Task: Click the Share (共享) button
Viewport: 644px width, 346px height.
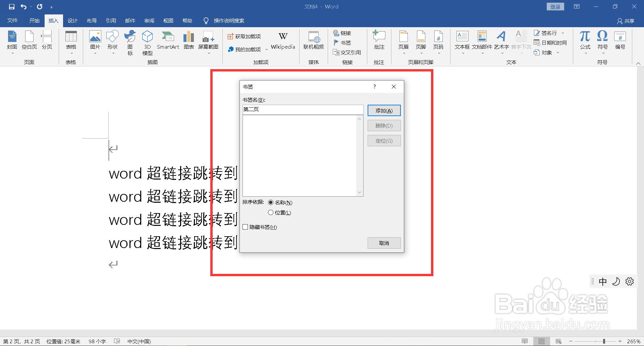Action: [626, 21]
